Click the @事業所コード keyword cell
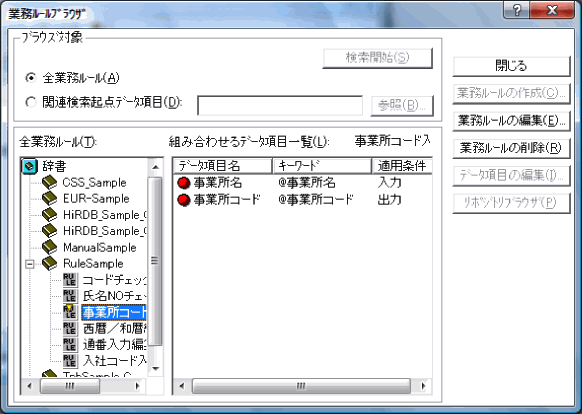 [316, 200]
